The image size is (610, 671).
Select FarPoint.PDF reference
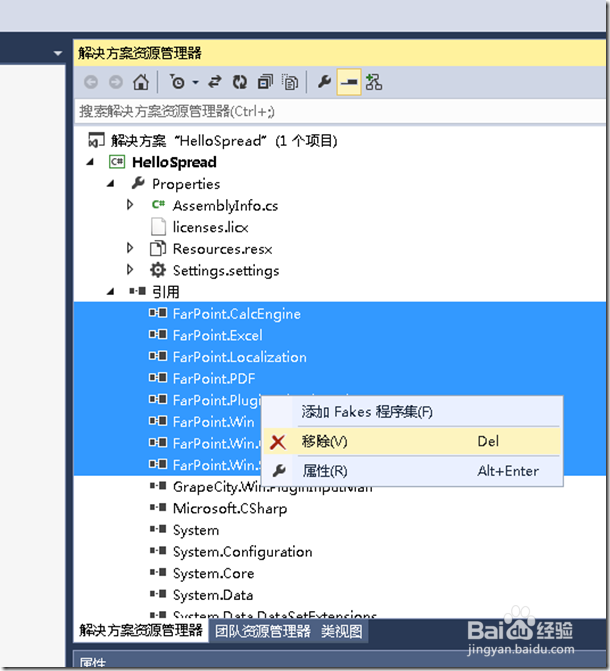tap(214, 379)
